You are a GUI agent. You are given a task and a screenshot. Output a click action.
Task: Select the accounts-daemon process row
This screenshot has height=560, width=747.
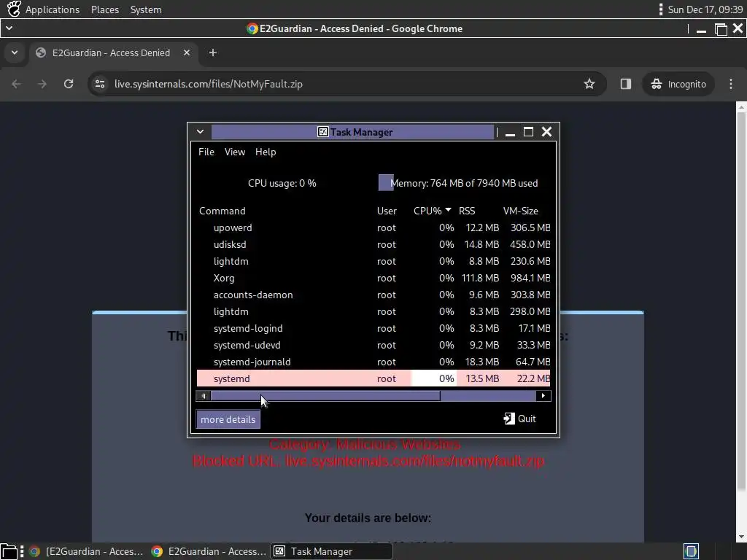373,295
